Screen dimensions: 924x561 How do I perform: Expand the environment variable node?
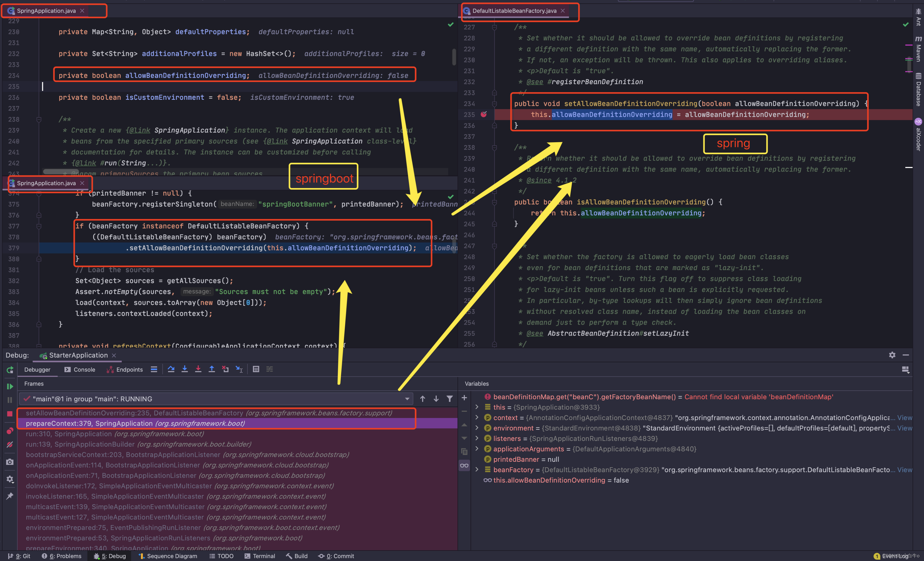tap(477, 428)
